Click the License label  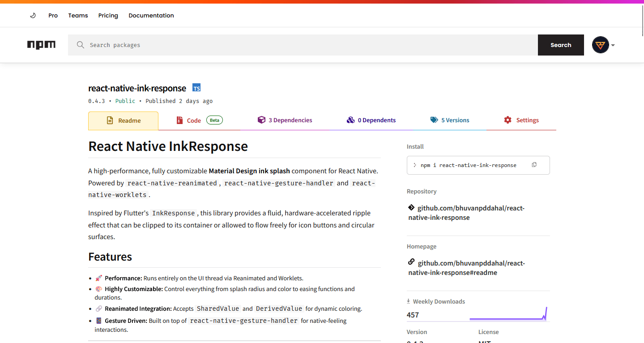click(488, 332)
